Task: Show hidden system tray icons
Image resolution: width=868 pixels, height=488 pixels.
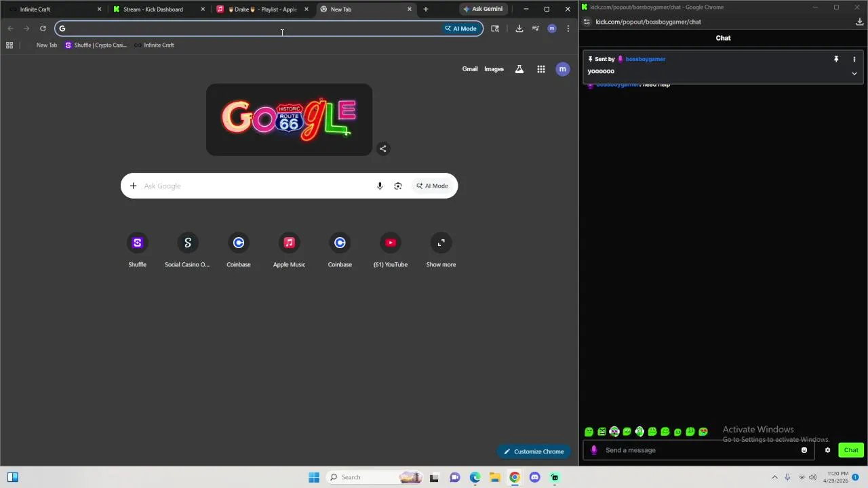Action: point(774,477)
